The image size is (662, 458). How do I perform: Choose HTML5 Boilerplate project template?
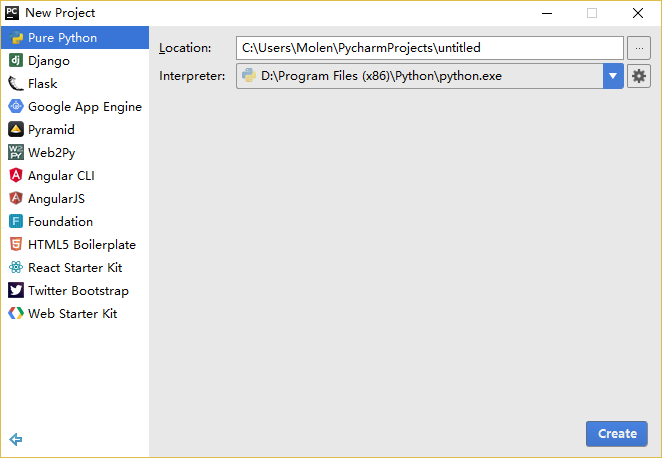[81, 245]
